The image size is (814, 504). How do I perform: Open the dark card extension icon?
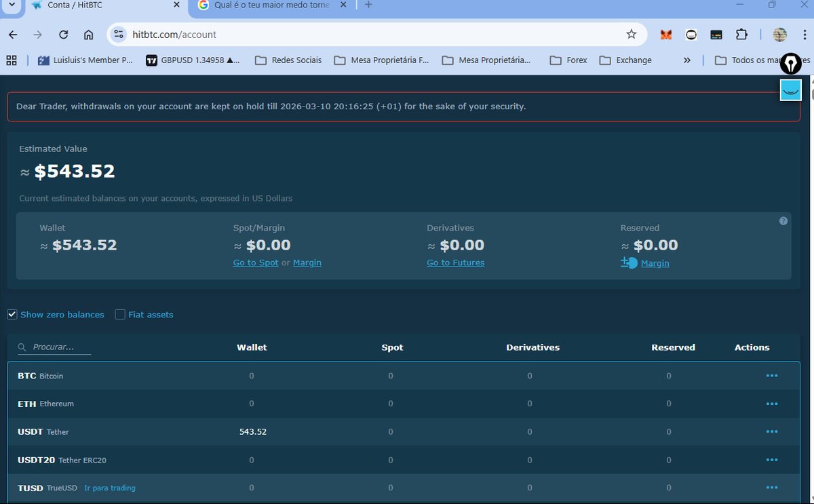pyautogui.click(x=716, y=35)
